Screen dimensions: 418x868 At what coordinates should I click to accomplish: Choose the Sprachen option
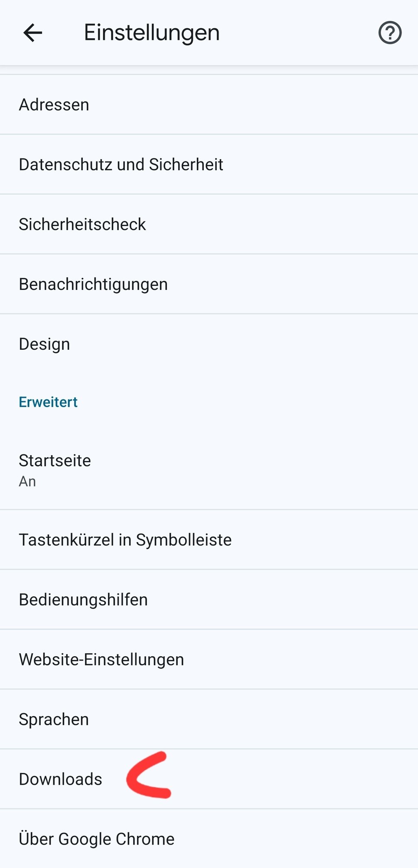(209, 720)
